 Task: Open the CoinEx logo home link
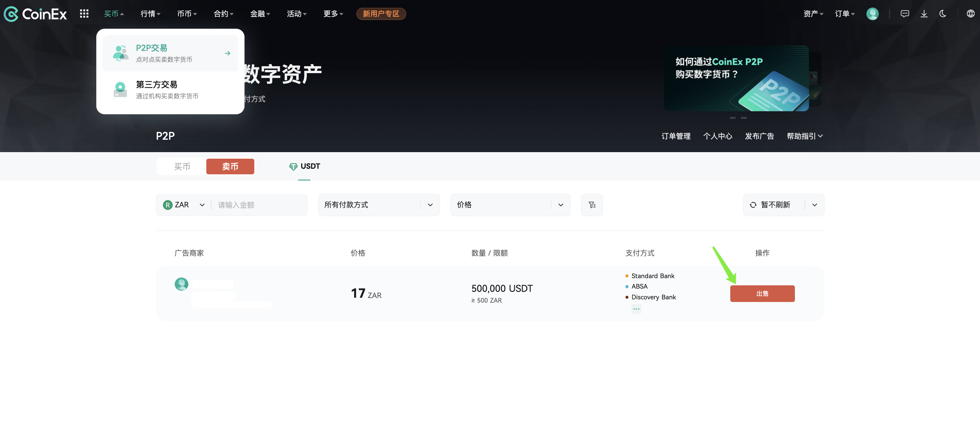(x=35, y=14)
